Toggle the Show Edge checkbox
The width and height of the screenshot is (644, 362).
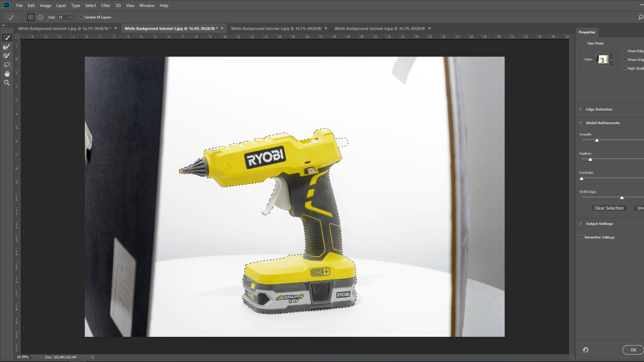(x=624, y=51)
